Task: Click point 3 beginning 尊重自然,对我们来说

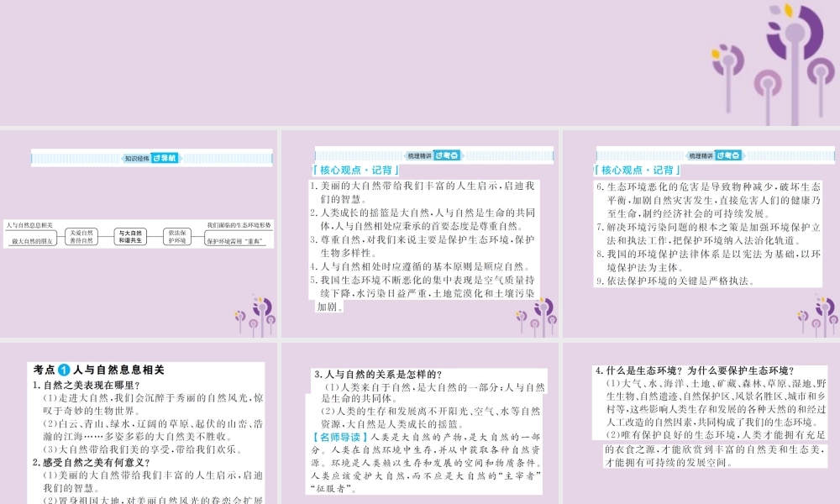Action: pyautogui.click(x=423, y=246)
